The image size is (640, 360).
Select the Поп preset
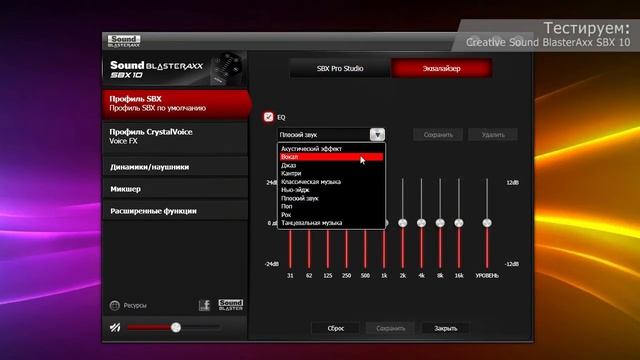pos(331,207)
